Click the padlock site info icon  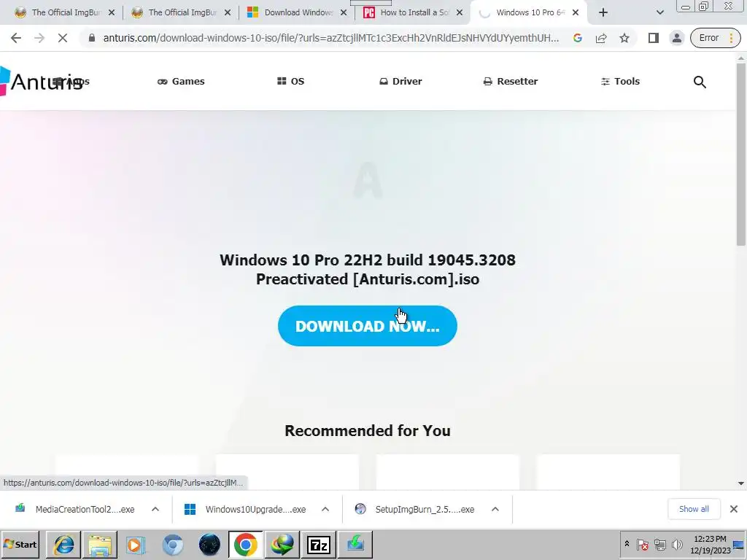[92, 38]
